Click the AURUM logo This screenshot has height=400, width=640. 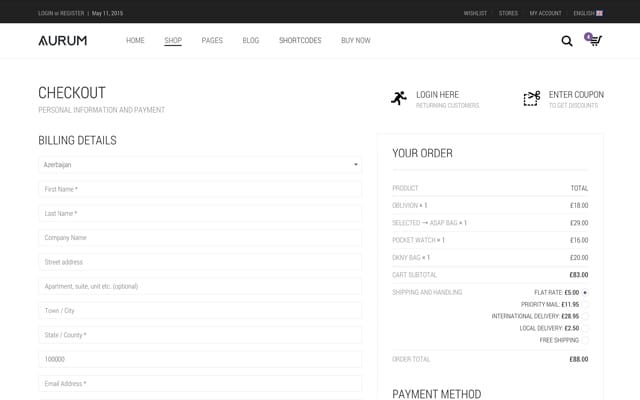tap(62, 40)
